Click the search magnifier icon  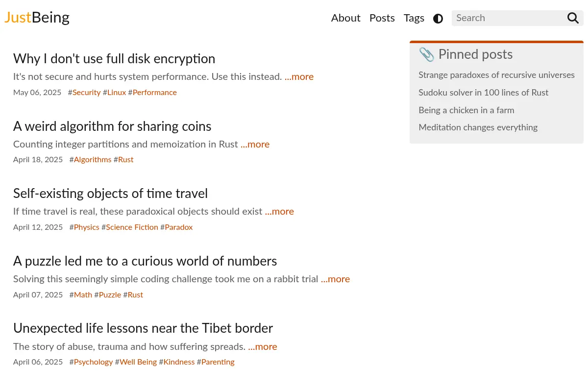573,18
